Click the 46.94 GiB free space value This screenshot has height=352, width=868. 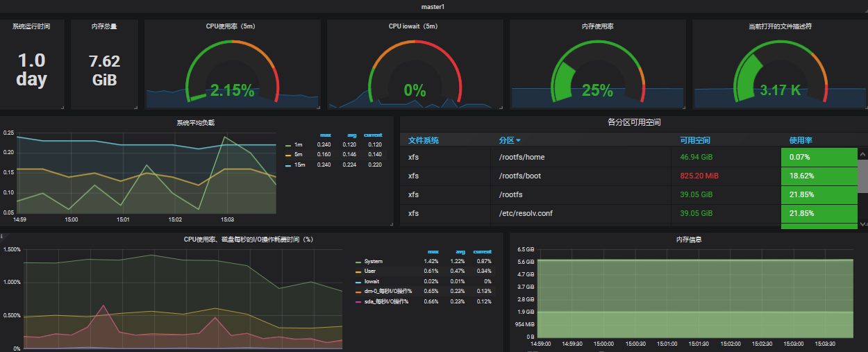tap(696, 157)
